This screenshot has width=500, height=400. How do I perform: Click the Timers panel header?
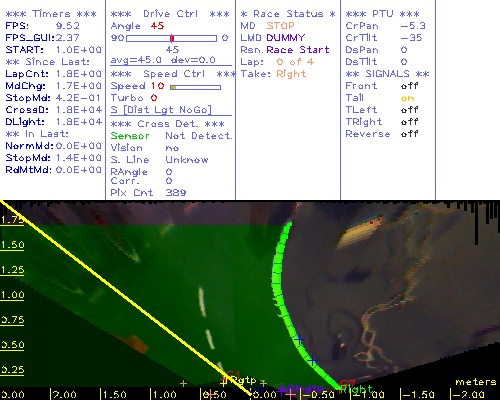click(x=51, y=14)
